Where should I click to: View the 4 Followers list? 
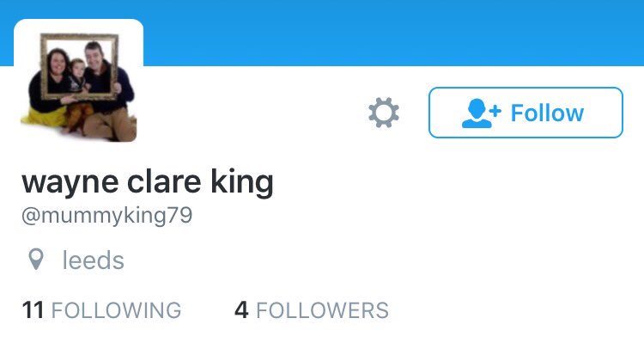[x=312, y=310]
